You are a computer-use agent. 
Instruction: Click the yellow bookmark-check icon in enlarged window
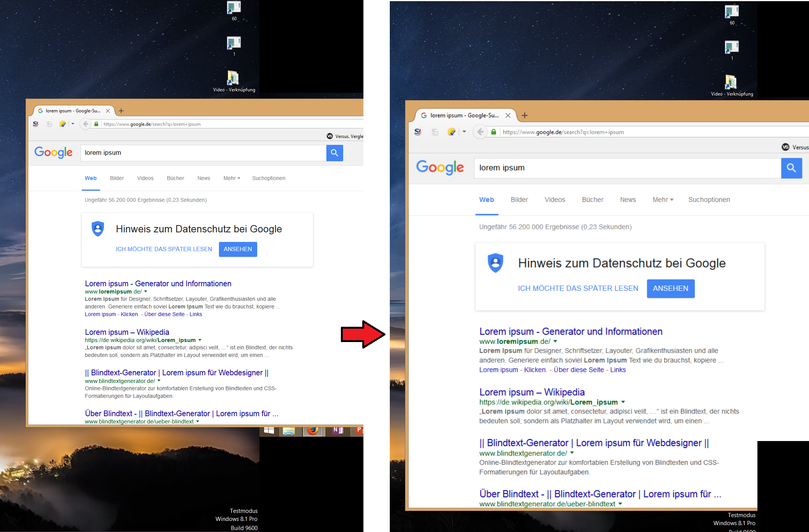[451, 132]
